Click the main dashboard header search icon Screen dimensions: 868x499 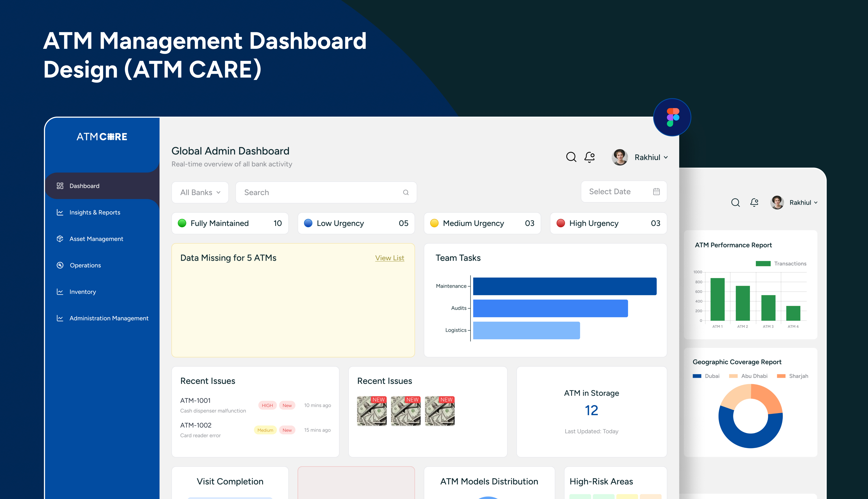click(571, 157)
